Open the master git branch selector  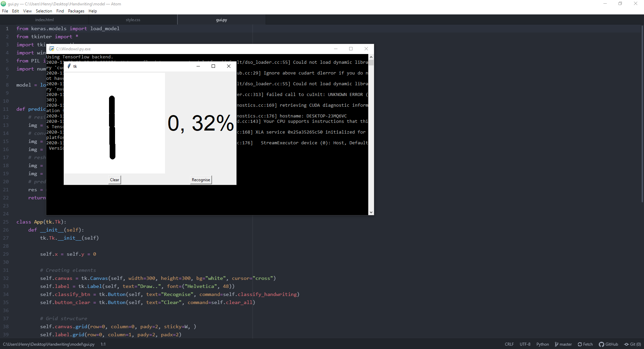pos(563,344)
